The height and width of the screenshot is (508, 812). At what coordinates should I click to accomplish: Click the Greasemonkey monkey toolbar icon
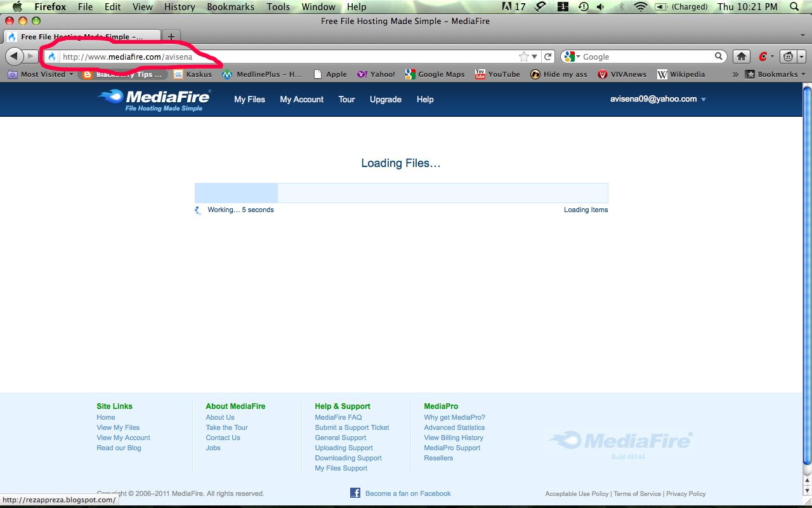point(788,57)
